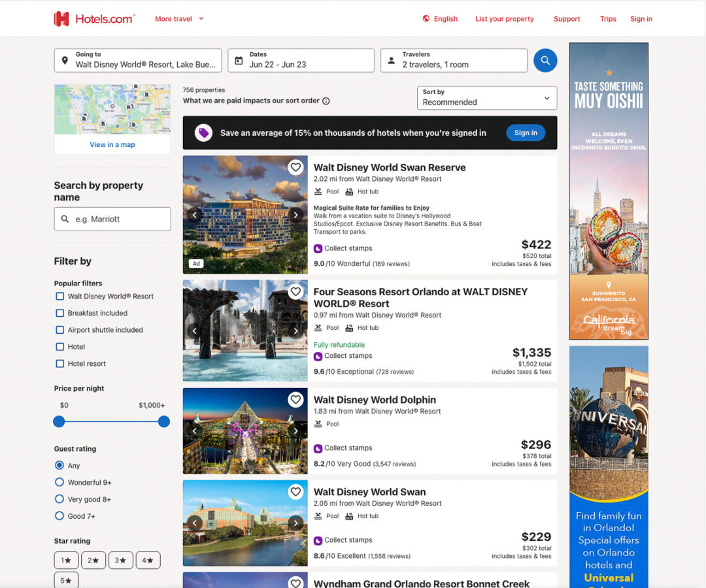Click the magnifying glass search icon
This screenshot has width=706, height=588.
[x=545, y=60]
